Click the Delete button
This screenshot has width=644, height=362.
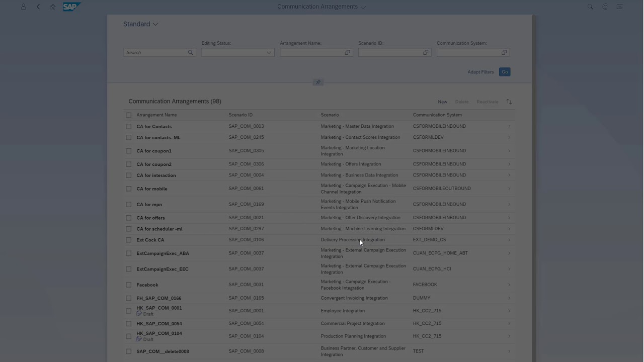(x=462, y=102)
